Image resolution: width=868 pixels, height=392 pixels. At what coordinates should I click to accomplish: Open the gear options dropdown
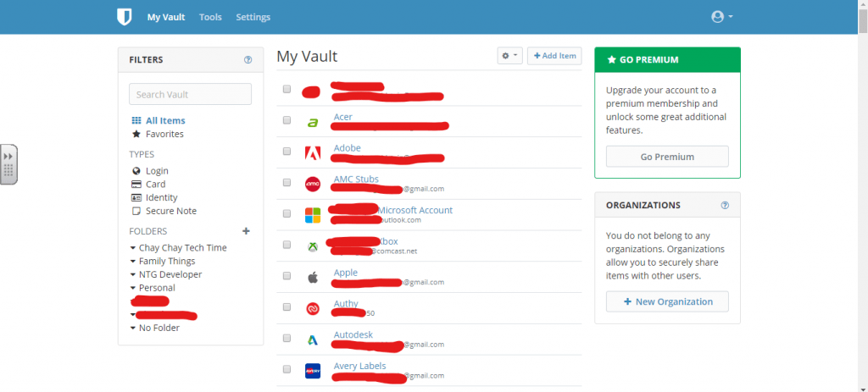509,56
